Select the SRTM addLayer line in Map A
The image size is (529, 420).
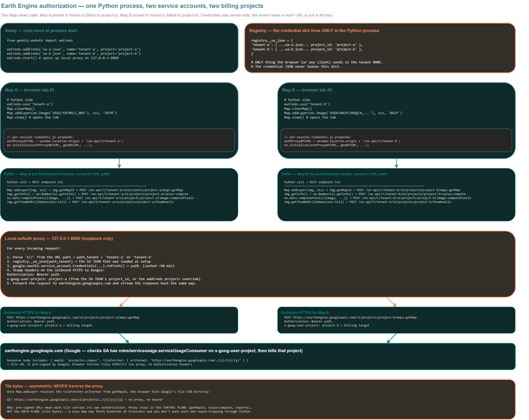pos(62,113)
